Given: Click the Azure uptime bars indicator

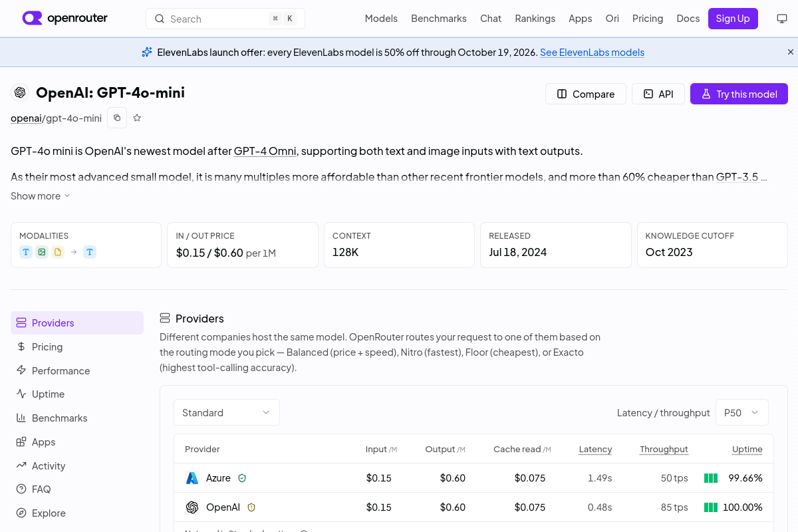Looking at the screenshot, I should [711, 478].
